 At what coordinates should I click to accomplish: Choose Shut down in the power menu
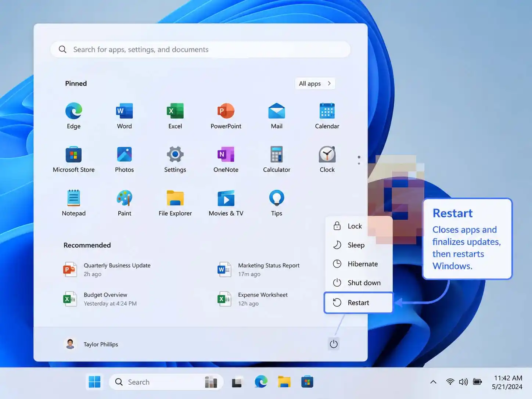(x=359, y=283)
